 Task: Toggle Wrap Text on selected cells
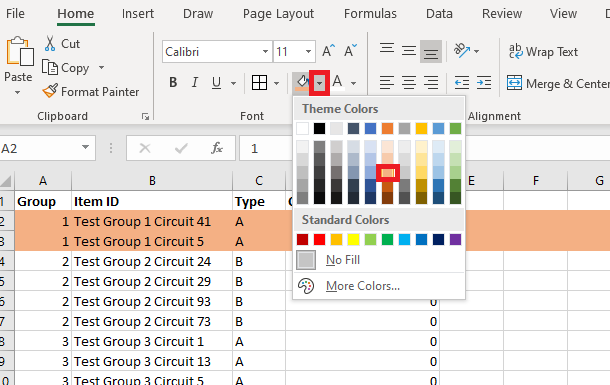click(x=543, y=52)
